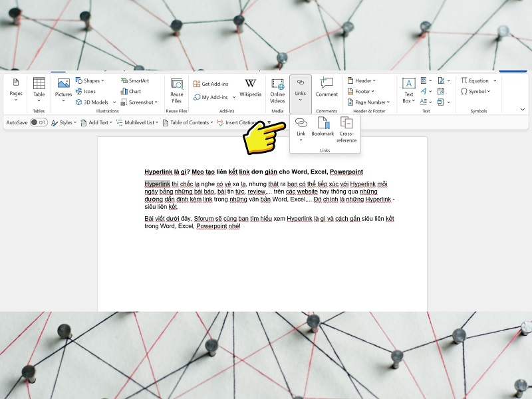532x399 pixels.
Task: Launch the Wikipedia add-in
Action: click(x=251, y=88)
